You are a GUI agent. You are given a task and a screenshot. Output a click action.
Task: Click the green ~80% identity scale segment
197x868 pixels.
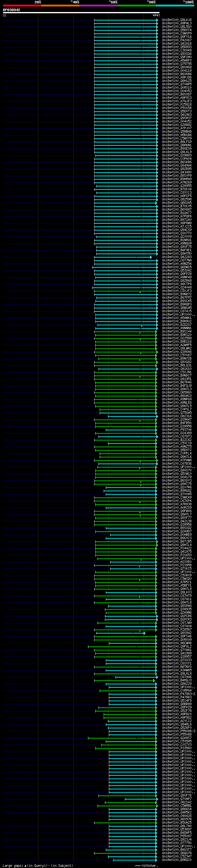point(137,6)
